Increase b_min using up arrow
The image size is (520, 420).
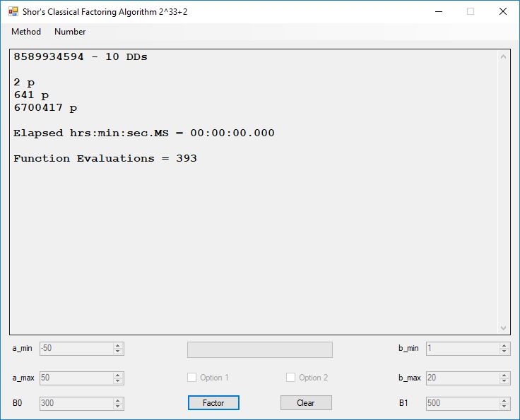504,346
